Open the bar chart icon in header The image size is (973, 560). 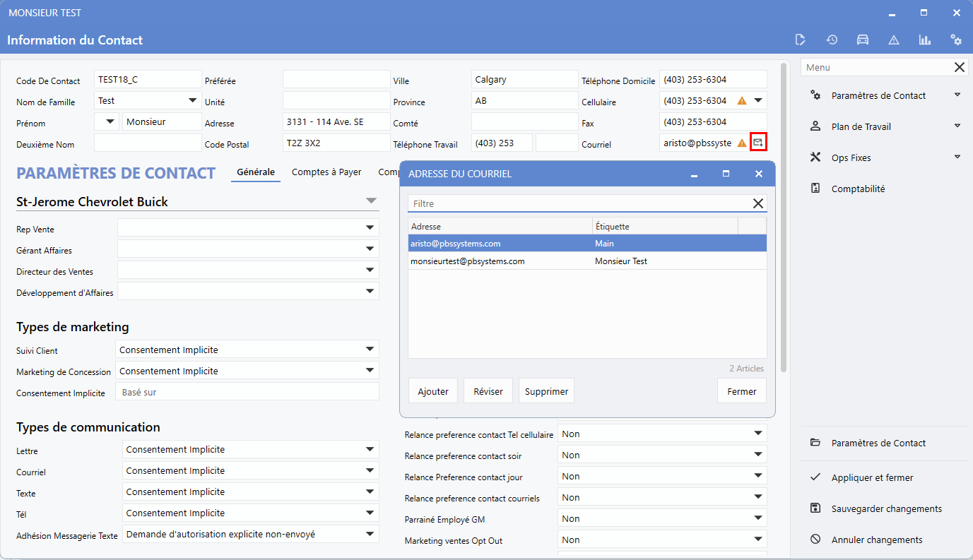925,40
